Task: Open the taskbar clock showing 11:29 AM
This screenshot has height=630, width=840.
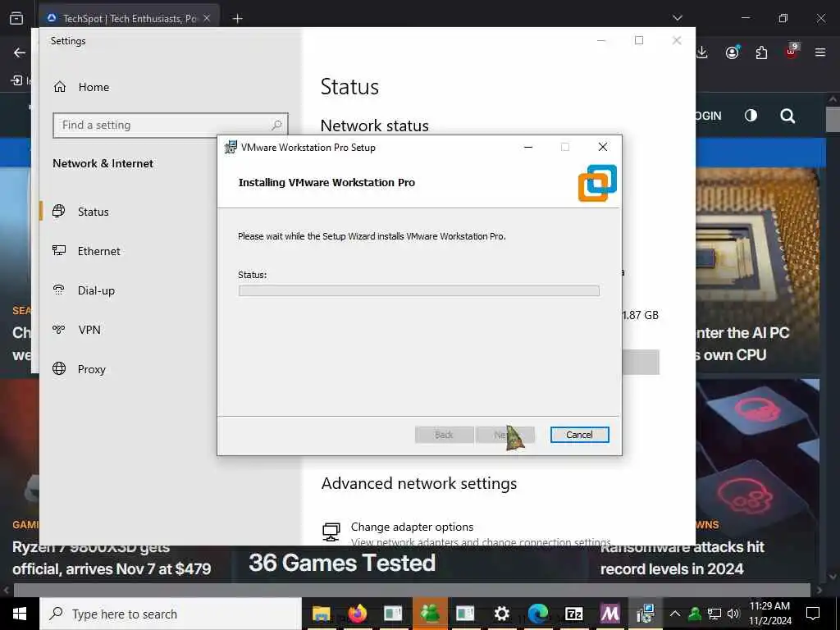Action: [769, 614]
